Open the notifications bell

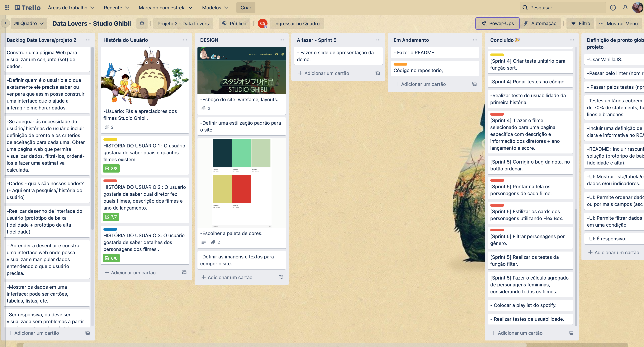(x=625, y=7)
